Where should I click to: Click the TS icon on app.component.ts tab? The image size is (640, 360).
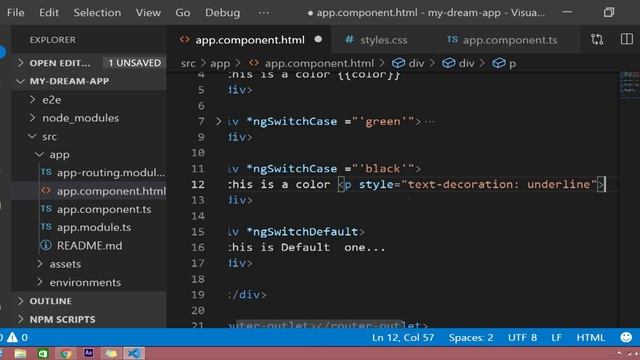click(x=452, y=40)
